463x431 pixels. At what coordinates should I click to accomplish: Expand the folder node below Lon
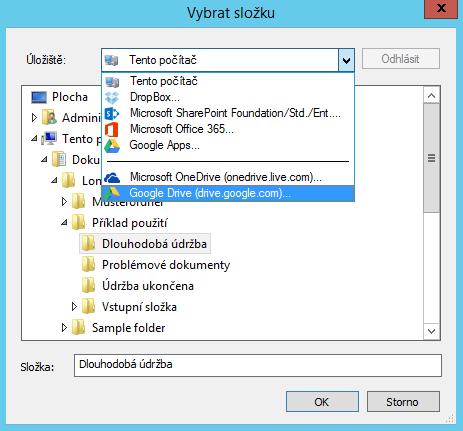(x=64, y=201)
